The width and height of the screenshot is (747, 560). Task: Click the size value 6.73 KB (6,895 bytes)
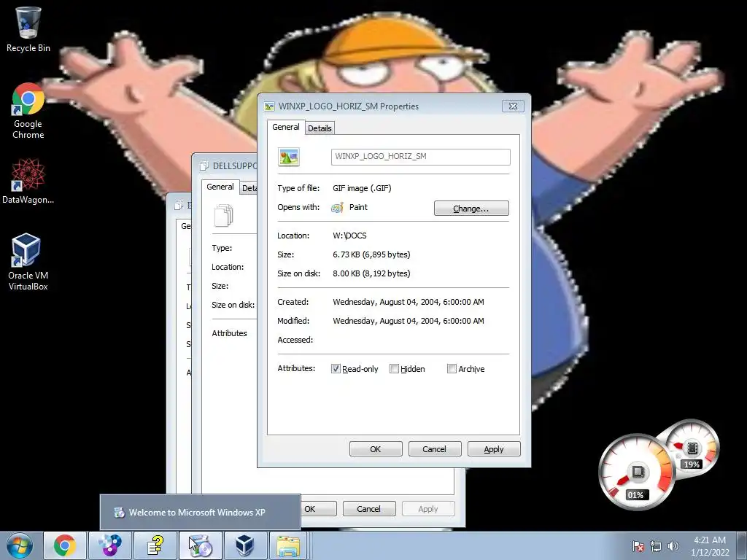[x=371, y=254]
